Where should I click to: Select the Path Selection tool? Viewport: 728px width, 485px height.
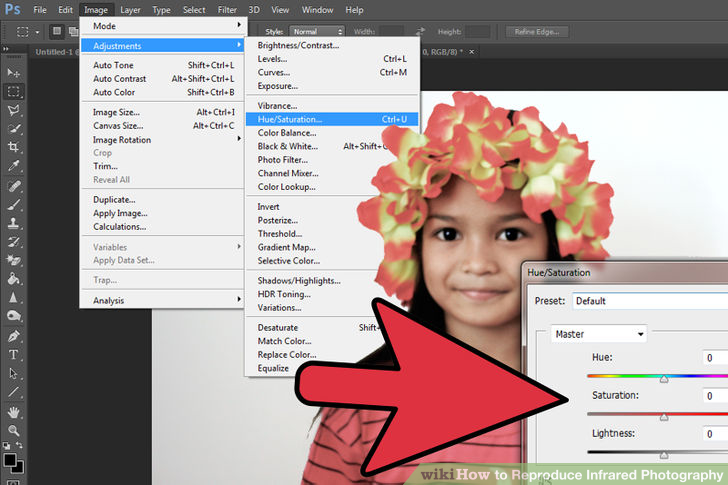(x=13, y=374)
